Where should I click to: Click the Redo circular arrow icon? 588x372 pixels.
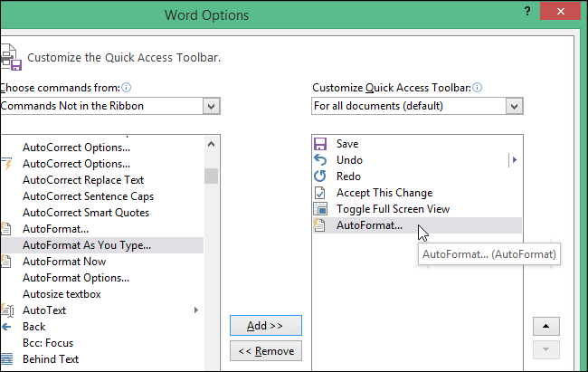[x=320, y=176]
